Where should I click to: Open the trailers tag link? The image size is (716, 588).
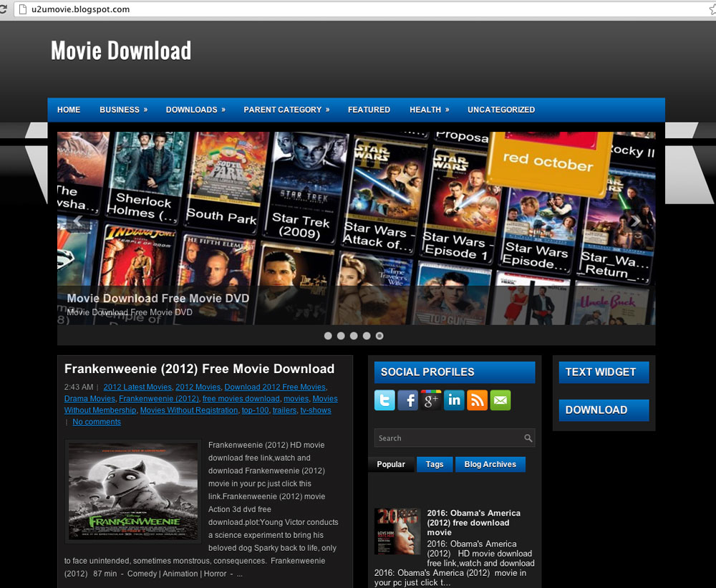click(x=284, y=410)
